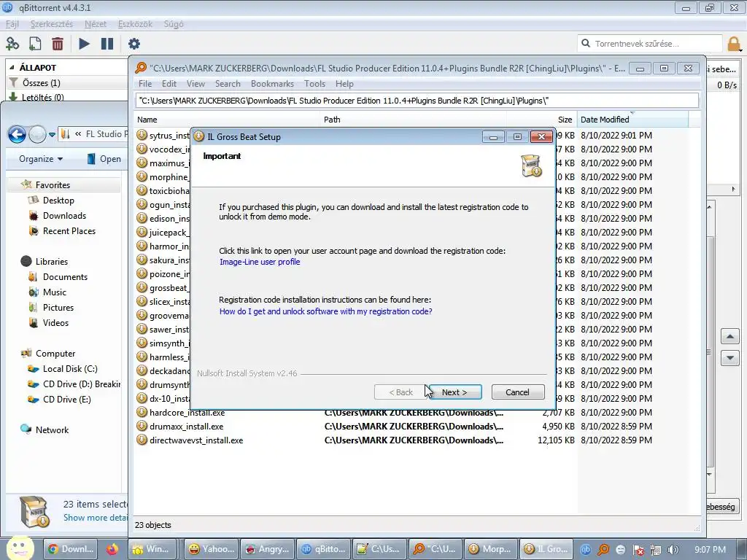Open qBittorrent Súgó menu

[174, 24]
